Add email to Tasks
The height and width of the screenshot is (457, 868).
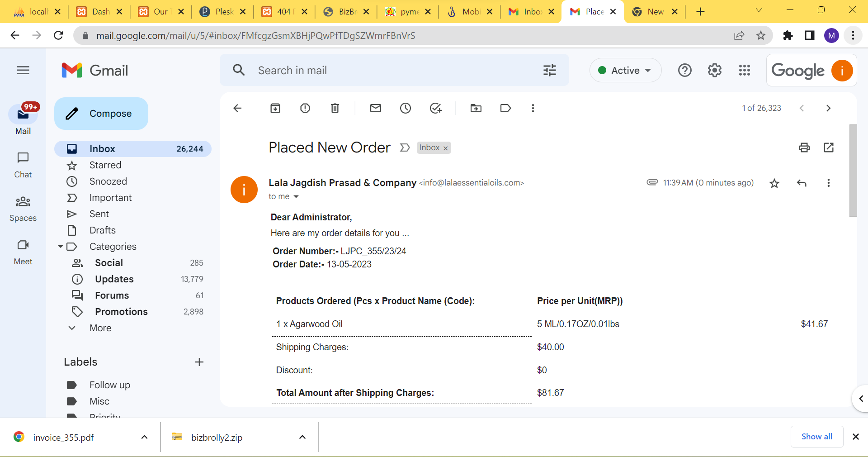point(435,108)
